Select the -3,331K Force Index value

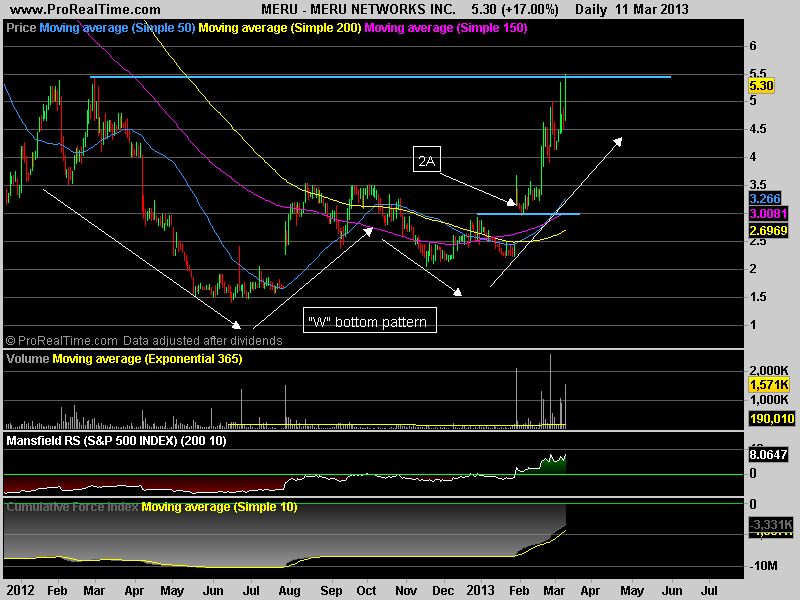(x=771, y=524)
